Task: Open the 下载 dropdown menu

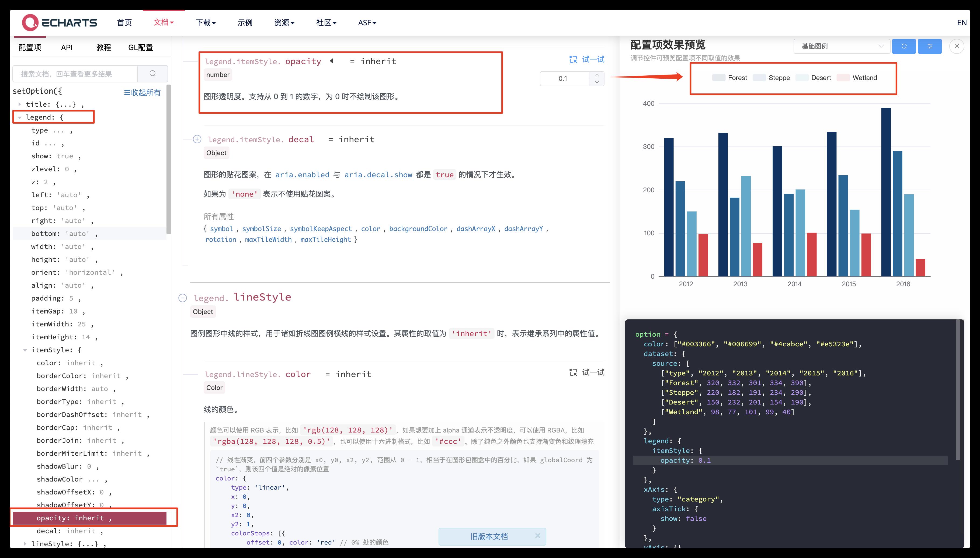Action: [206, 23]
